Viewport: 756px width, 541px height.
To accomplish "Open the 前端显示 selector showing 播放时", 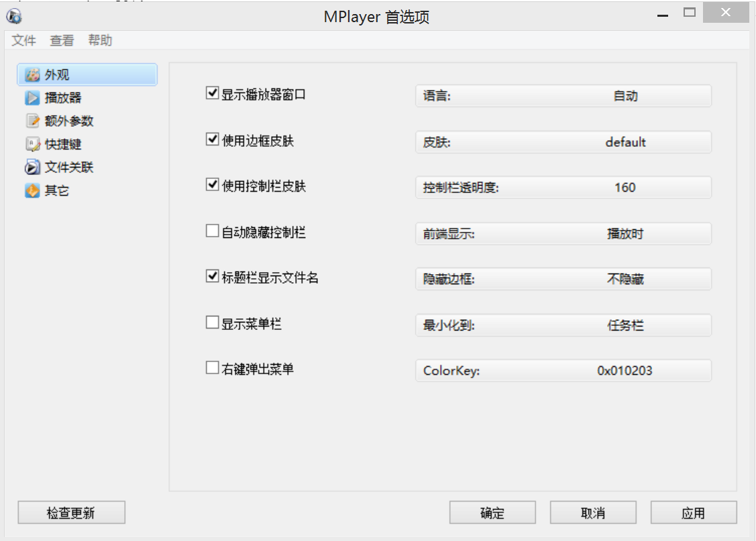I will coord(563,234).
